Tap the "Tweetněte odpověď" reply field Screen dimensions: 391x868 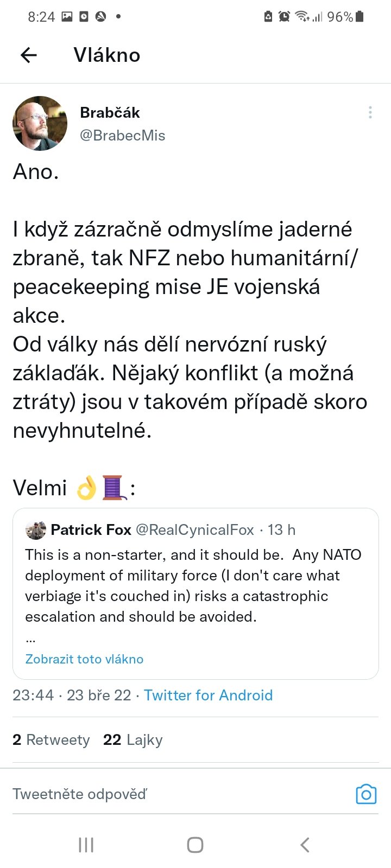pyautogui.click(x=163, y=794)
